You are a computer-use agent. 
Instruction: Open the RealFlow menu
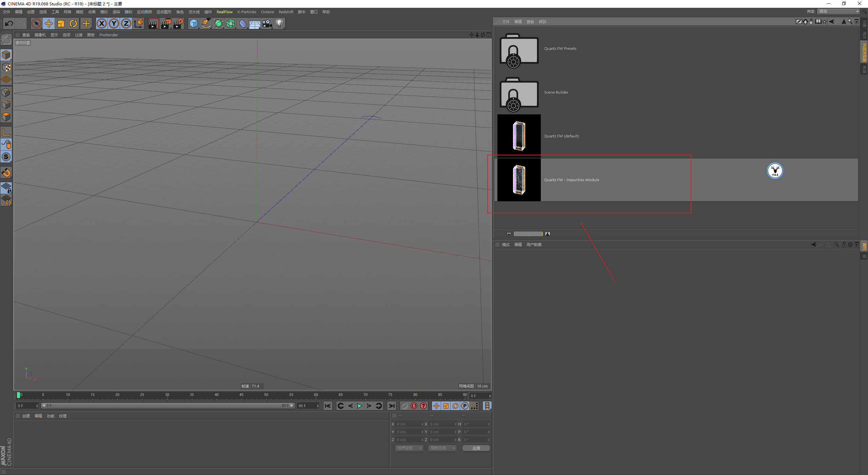(224, 12)
